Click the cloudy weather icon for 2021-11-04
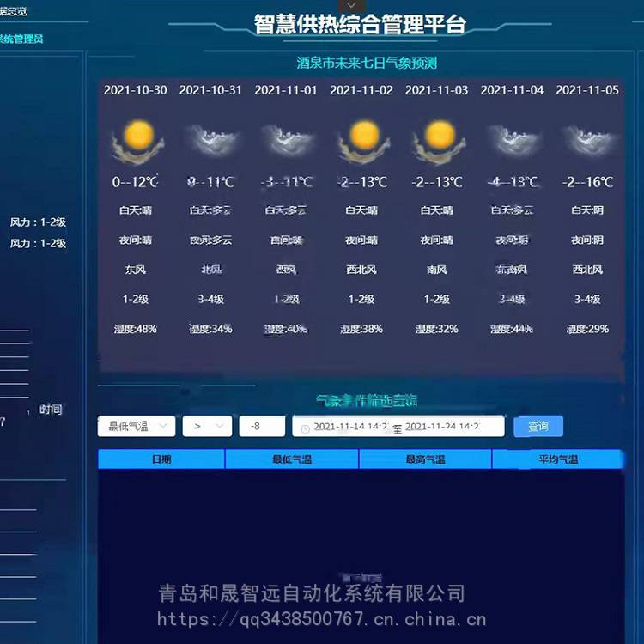The width and height of the screenshot is (644, 644). coord(513,141)
